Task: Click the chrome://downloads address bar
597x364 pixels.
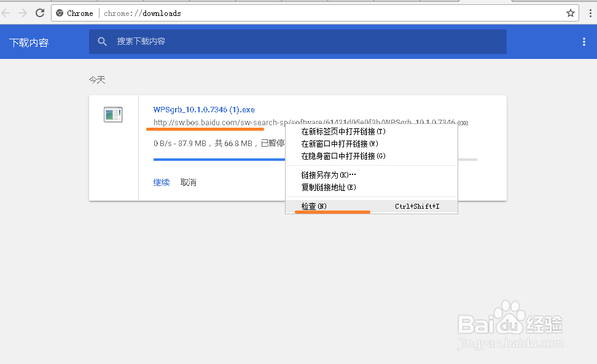Action: [315, 14]
